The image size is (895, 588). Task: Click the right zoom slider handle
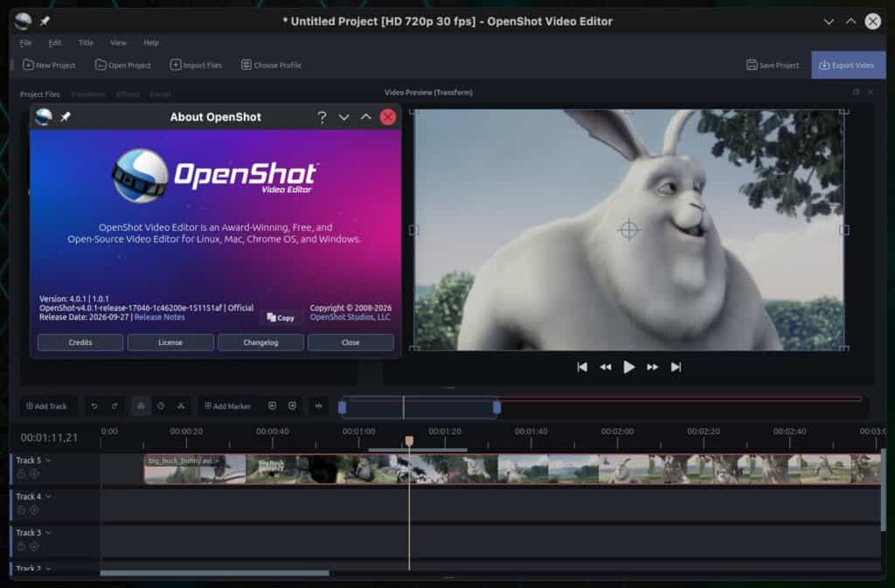point(496,407)
